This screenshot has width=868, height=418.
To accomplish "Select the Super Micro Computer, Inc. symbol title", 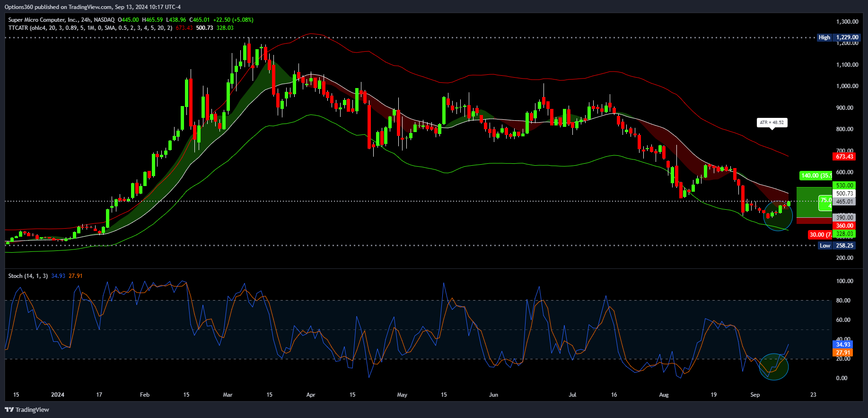I will pyautogui.click(x=43, y=20).
